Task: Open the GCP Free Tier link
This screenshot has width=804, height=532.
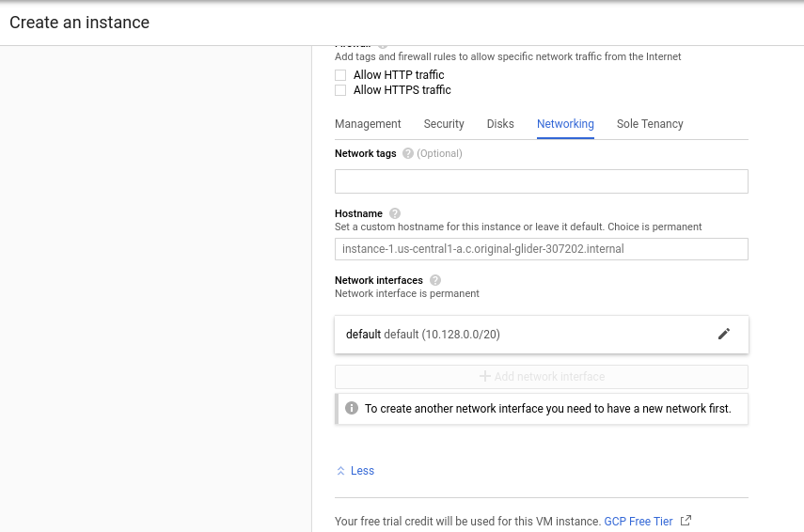Action: (x=638, y=521)
